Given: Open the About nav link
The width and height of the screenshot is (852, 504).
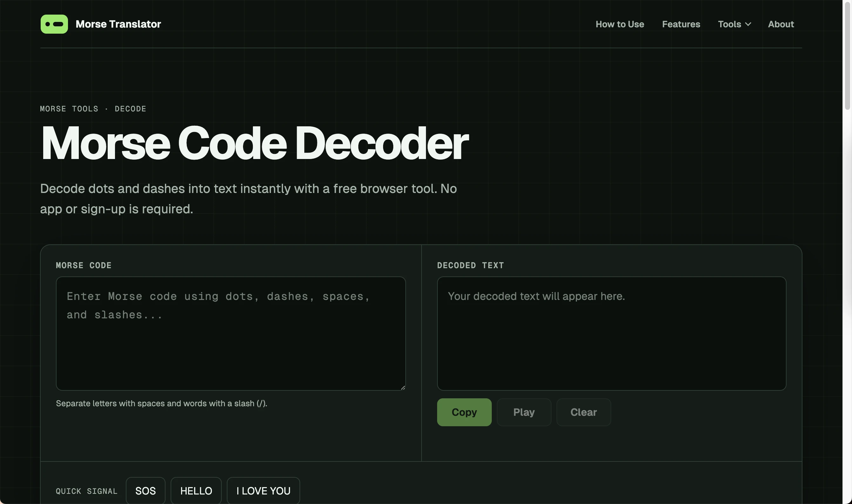Looking at the screenshot, I should 781,24.
